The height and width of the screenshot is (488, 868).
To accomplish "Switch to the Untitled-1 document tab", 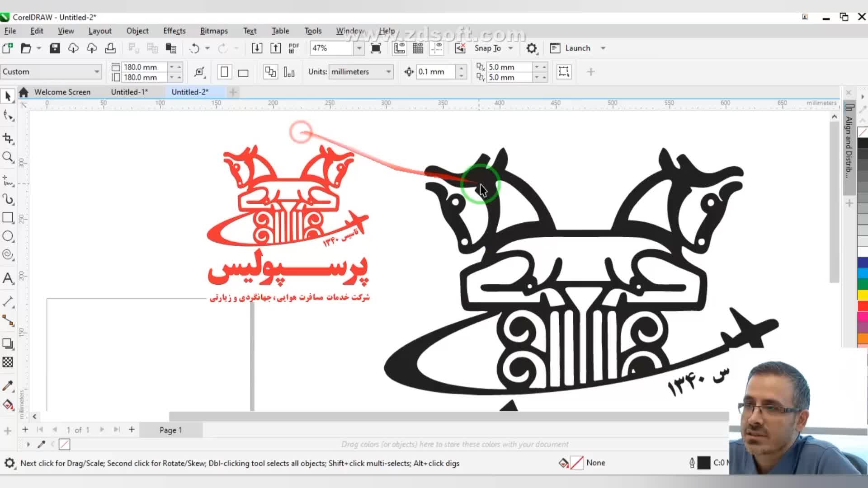I will coord(129,92).
